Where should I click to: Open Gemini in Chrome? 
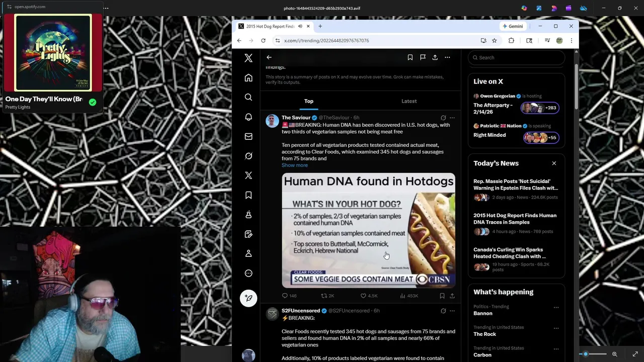[513, 26]
